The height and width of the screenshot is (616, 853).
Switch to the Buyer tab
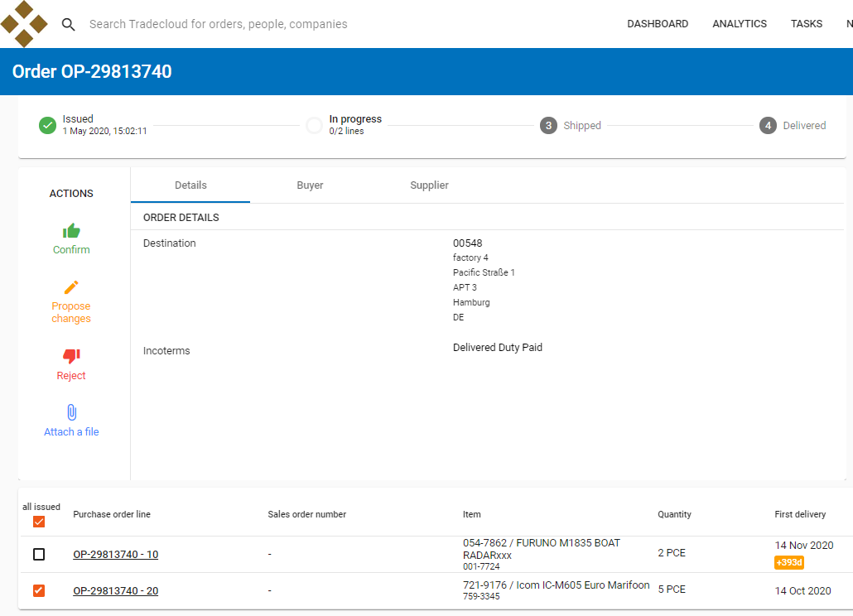(310, 185)
